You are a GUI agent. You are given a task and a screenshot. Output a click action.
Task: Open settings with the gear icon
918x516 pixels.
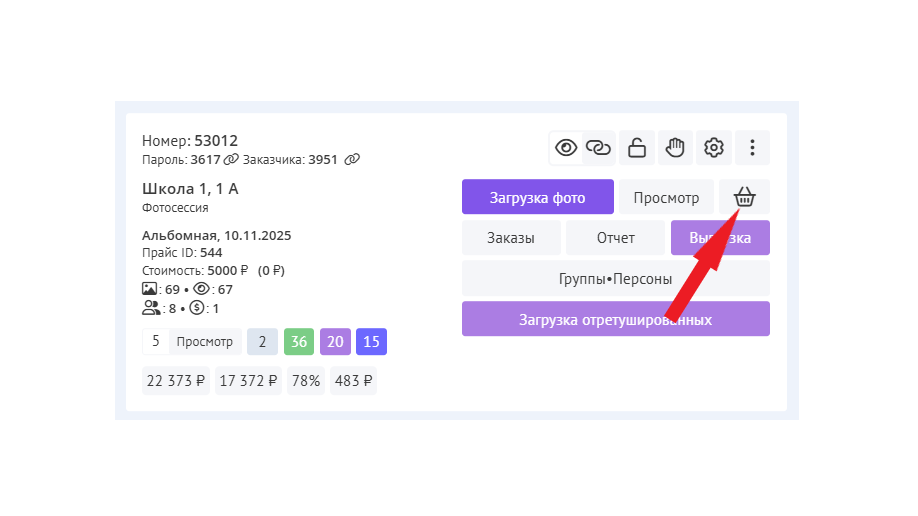click(714, 148)
